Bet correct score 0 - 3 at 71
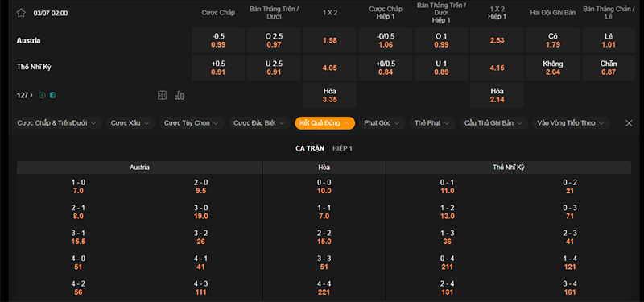 pos(570,212)
